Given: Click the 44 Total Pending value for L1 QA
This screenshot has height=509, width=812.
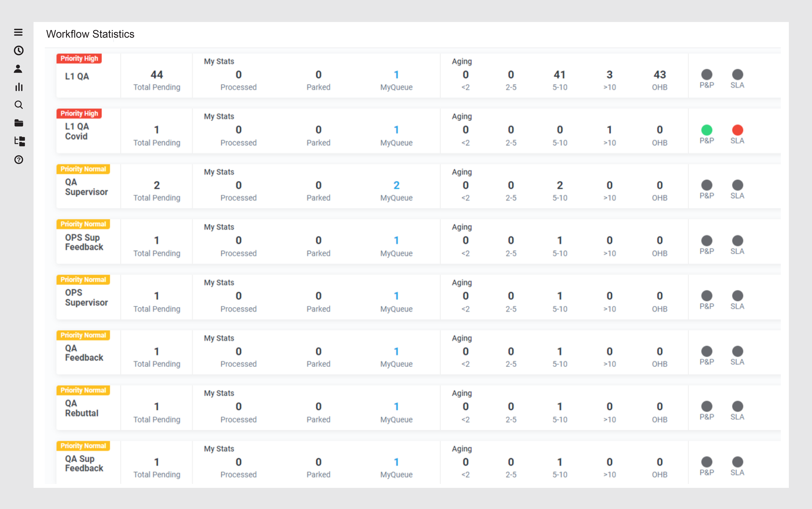Looking at the screenshot, I should tap(157, 75).
